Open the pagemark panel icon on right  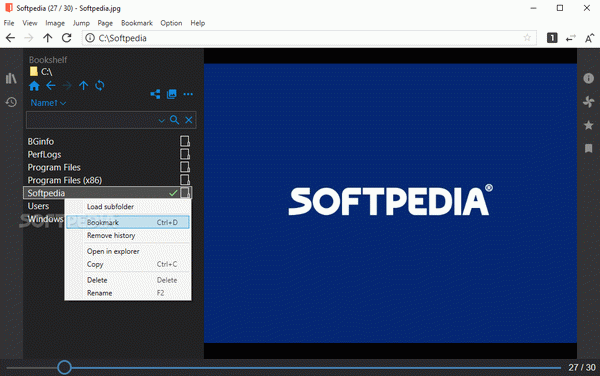tap(588, 148)
